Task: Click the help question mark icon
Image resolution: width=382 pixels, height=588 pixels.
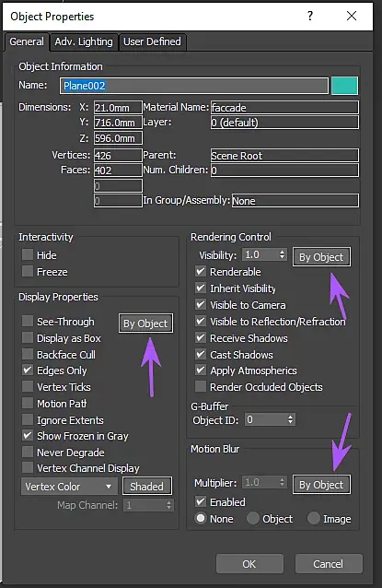Action: tap(310, 16)
